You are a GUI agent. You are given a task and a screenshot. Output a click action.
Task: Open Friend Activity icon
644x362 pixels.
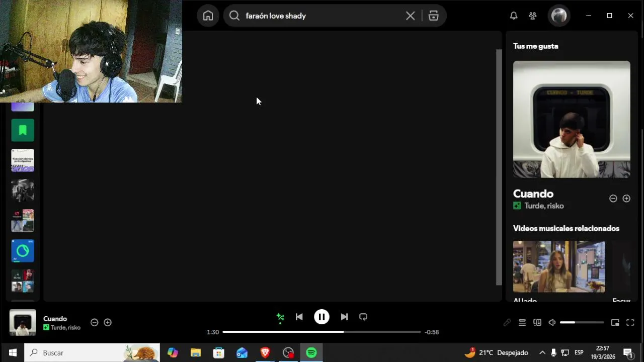pyautogui.click(x=532, y=16)
